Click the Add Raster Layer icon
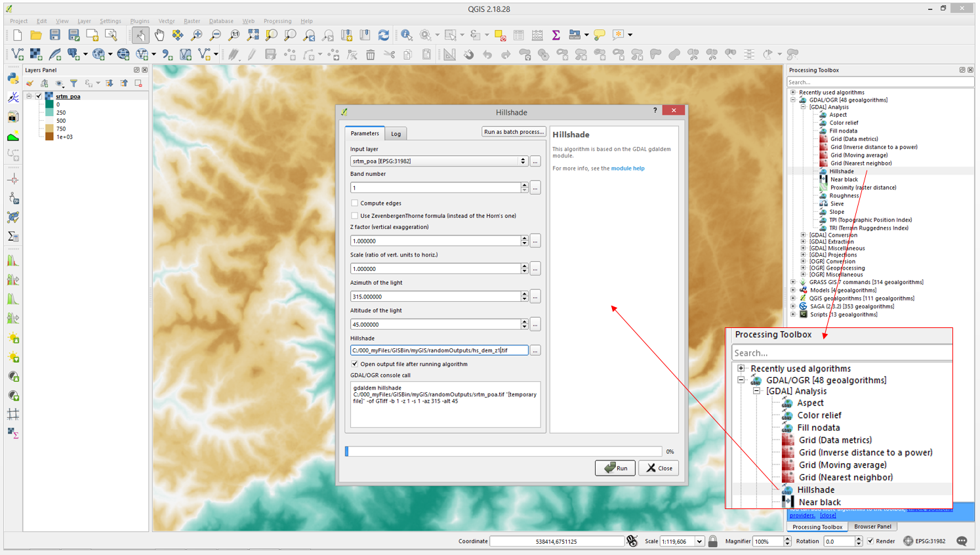The image size is (980, 555). [x=36, y=54]
